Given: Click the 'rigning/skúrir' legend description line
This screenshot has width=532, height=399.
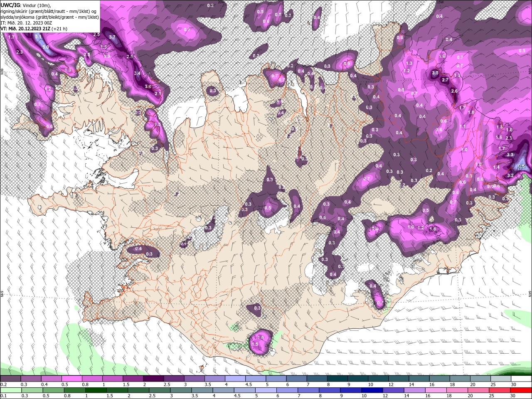Looking at the screenshot, I should [x=49, y=11].
